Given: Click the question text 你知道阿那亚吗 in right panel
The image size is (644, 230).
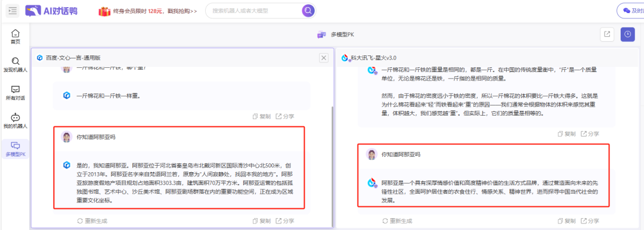Looking at the screenshot, I should 401,155.
